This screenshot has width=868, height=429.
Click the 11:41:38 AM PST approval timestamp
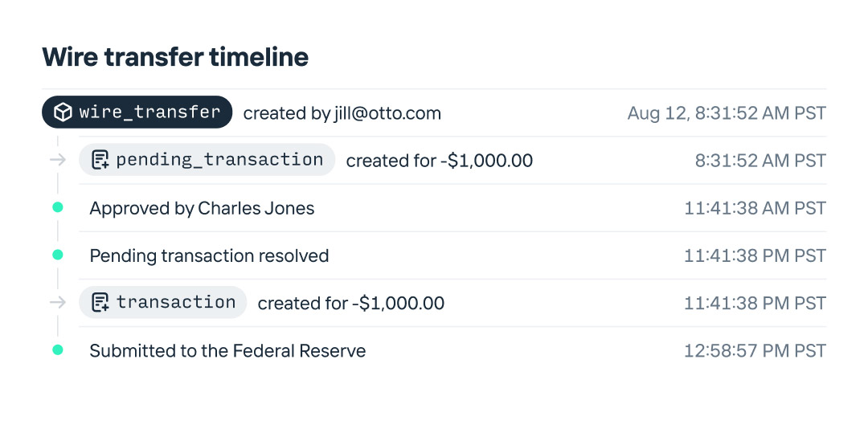[x=755, y=209]
